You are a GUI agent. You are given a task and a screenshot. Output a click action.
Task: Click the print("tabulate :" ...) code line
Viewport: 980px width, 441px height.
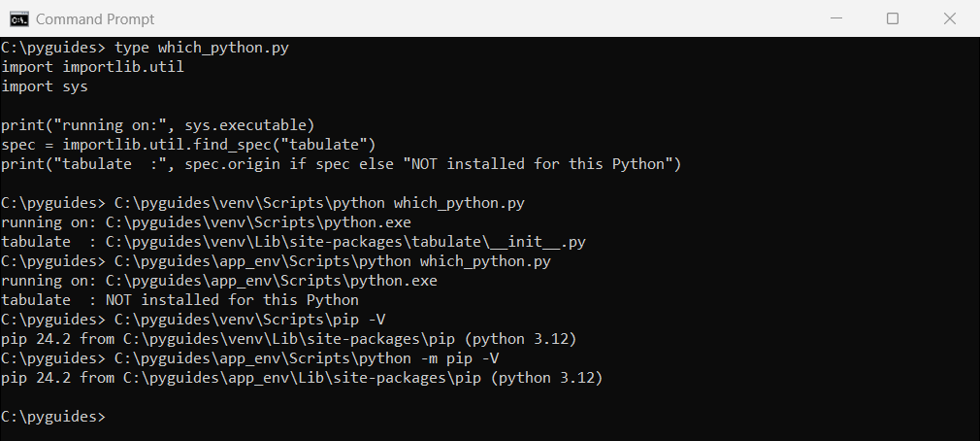[341, 164]
